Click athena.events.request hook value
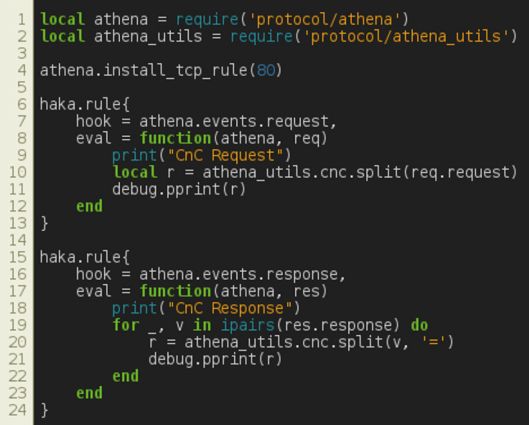The width and height of the screenshot is (529, 425). pos(235,121)
